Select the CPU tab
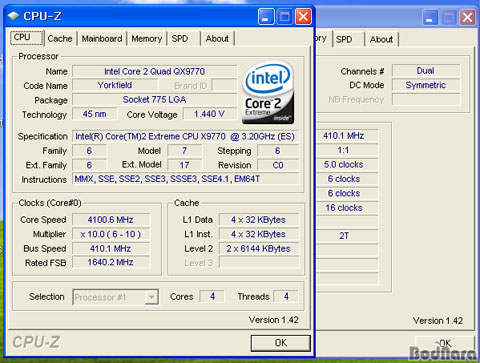Image resolution: width=480 pixels, height=363 pixels. (x=26, y=37)
